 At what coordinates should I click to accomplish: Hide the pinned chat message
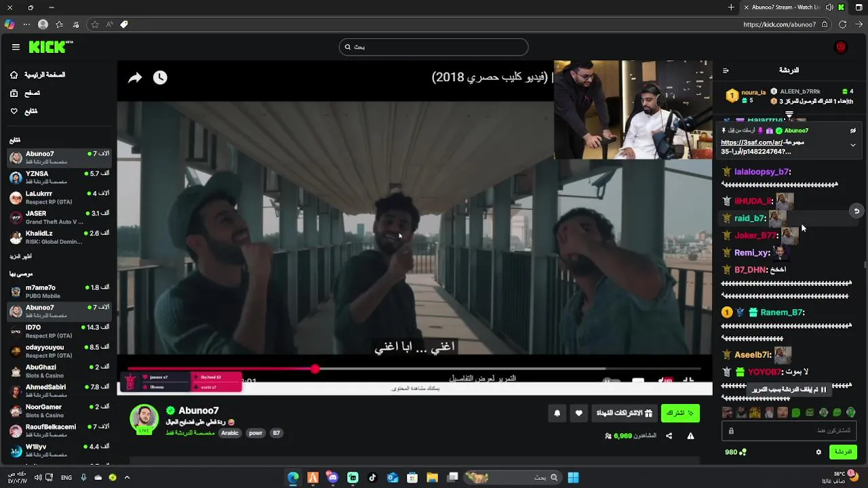click(x=853, y=130)
